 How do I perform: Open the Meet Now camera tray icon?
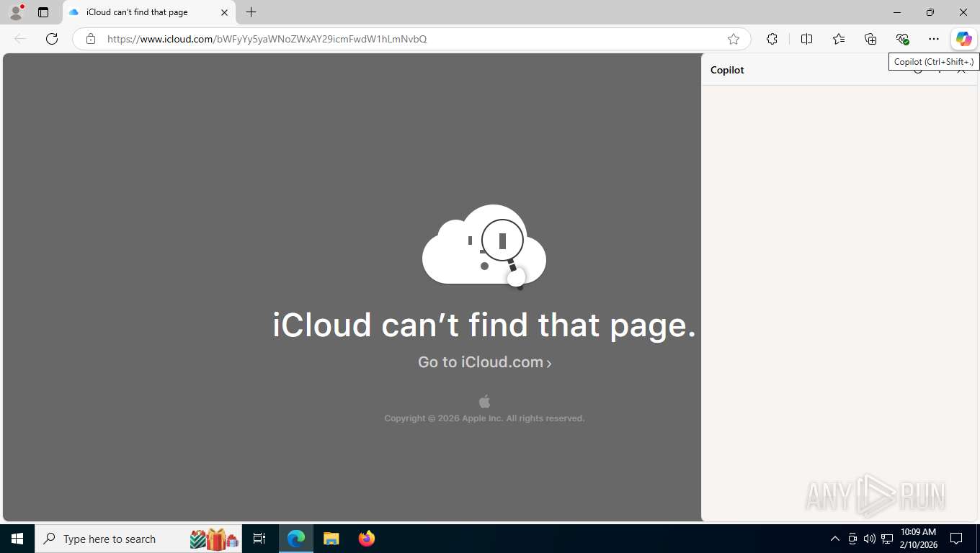point(852,539)
